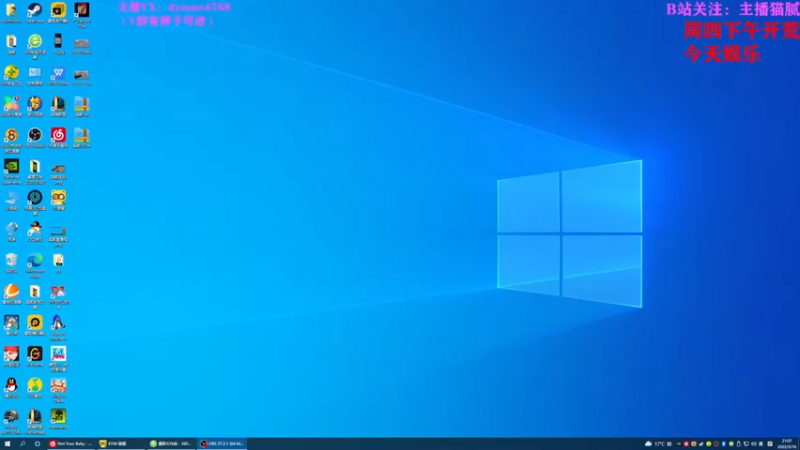Open the QQ penguin shortcut
800x450 pixels.
click(11, 388)
